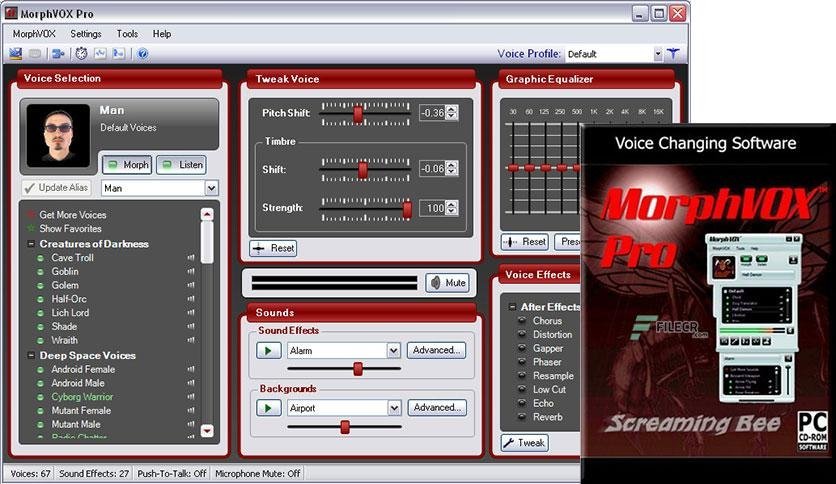Mute the microphone with the Mute button
This screenshot has width=836, height=484.
[448, 283]
